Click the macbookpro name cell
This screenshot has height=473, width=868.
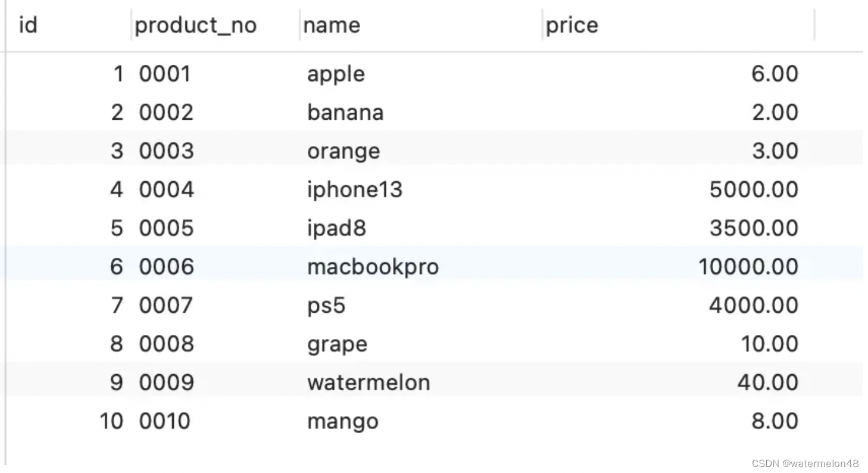(x=373, y=267)
